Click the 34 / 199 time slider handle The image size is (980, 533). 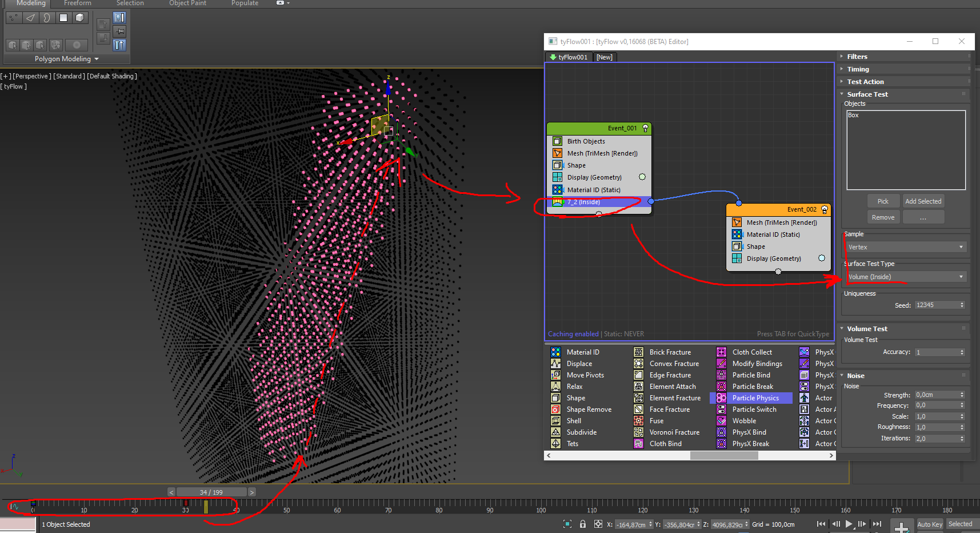click(211, 492)
